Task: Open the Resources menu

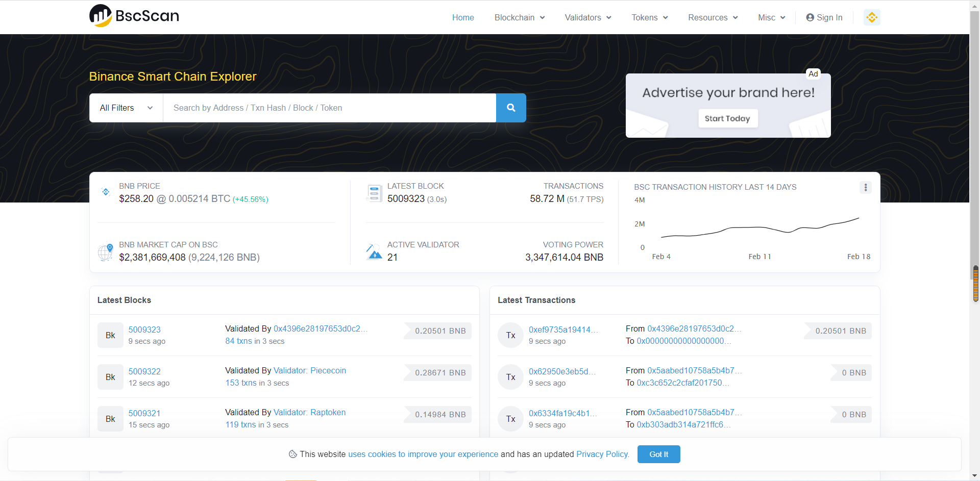Action: 713,17
